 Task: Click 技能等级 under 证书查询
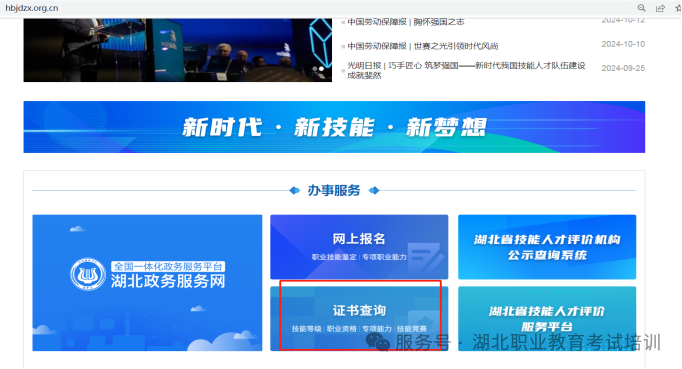point(307,329)
